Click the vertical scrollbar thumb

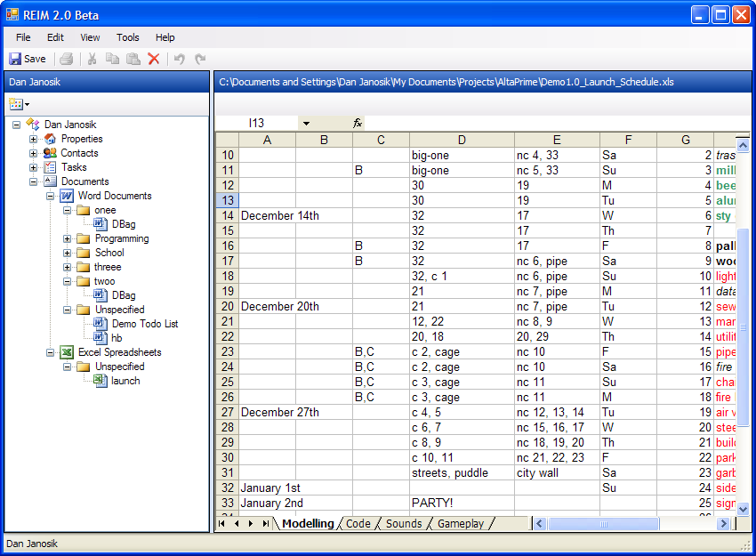pos(743,326)
